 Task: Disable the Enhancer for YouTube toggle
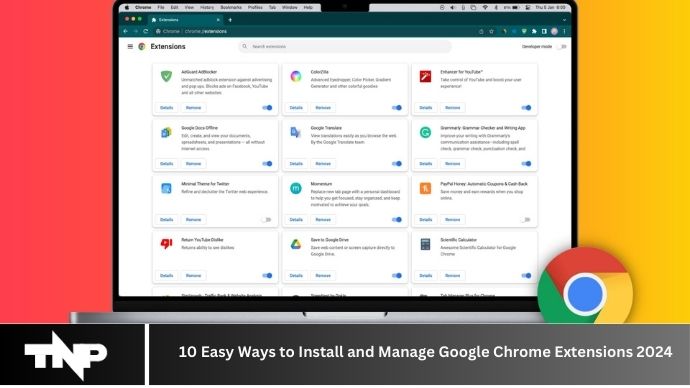(526, 108)
